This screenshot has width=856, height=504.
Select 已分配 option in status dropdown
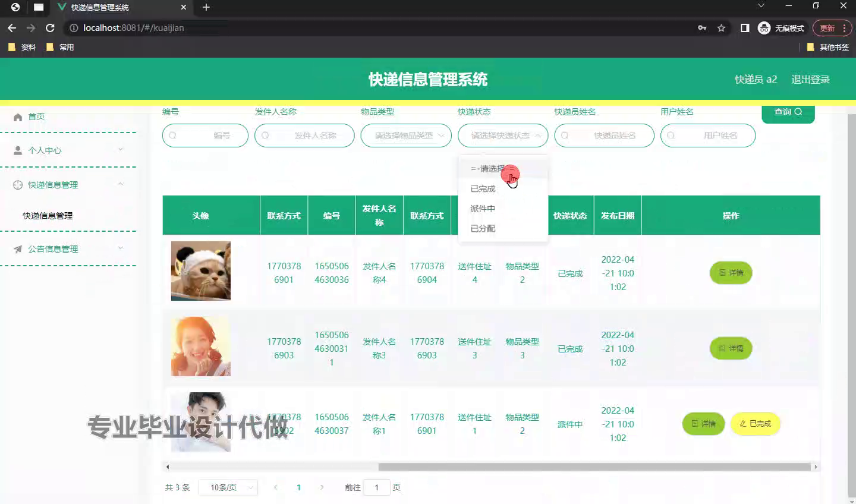[503, 228]
